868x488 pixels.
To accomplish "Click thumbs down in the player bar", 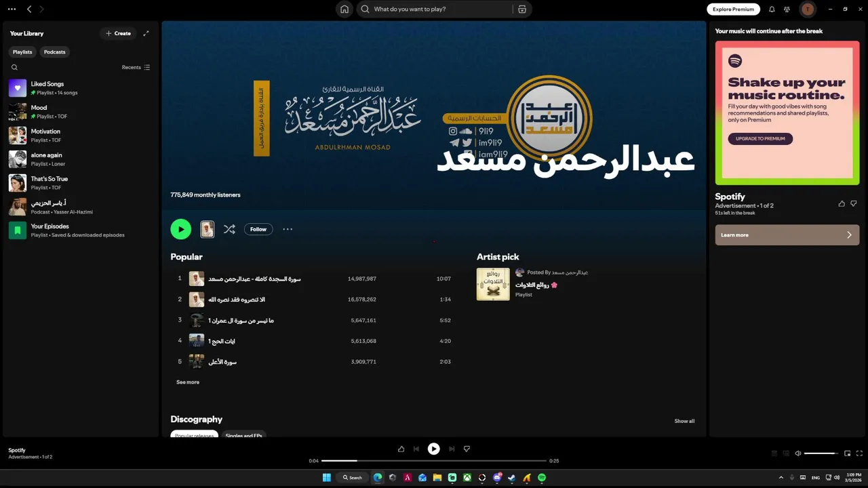I will pyautogui.click(x=467, y=449).
